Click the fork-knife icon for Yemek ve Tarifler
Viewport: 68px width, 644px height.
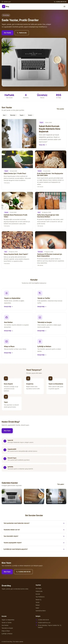point(40,293)
